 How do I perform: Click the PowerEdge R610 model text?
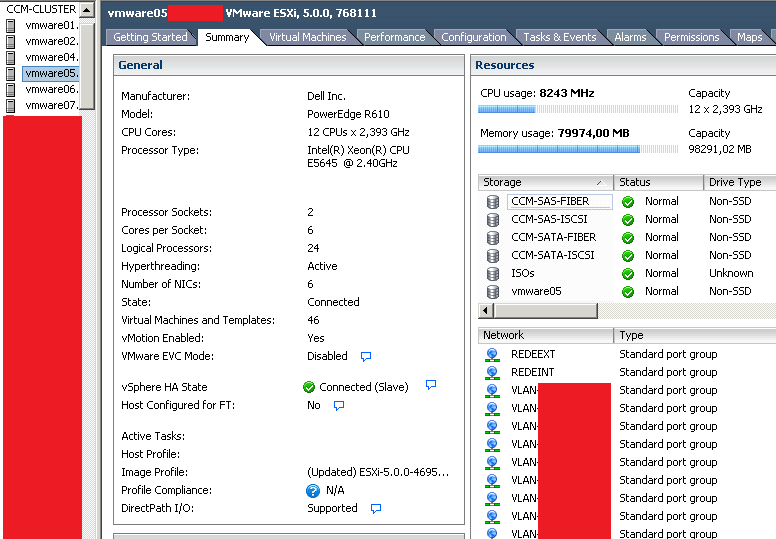(348, 114)
